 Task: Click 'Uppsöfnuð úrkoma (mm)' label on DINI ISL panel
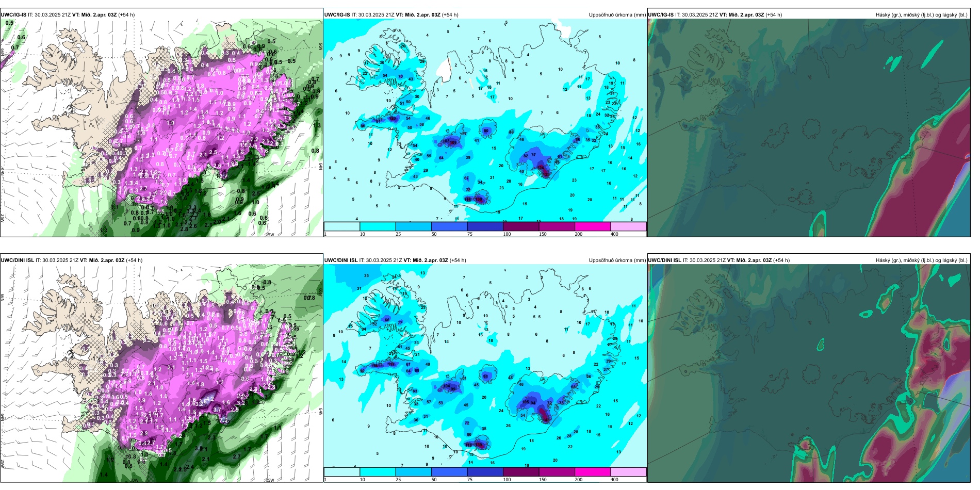[617, 260]
